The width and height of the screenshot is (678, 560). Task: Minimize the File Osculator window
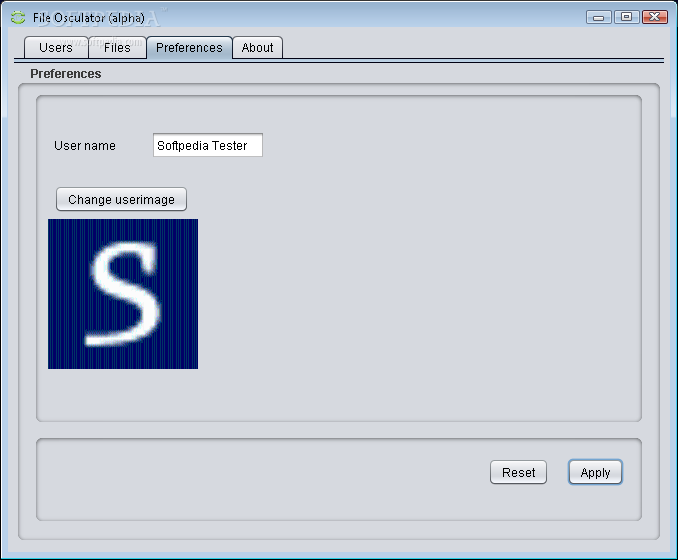click(598, 17)
